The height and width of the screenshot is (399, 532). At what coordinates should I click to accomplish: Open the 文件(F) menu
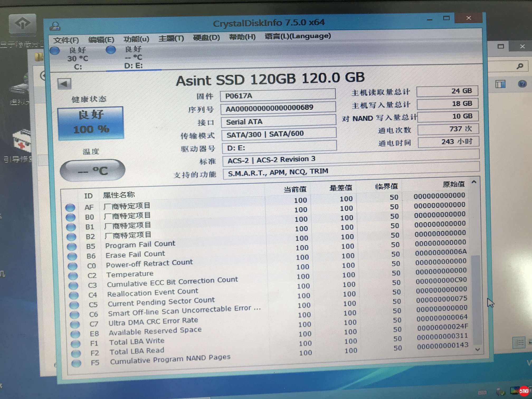(66, 40)
